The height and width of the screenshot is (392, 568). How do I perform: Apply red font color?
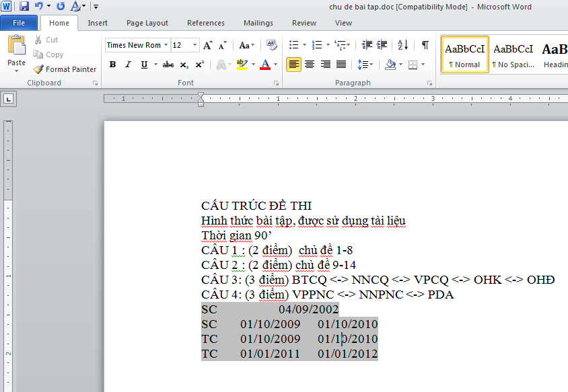265,65
